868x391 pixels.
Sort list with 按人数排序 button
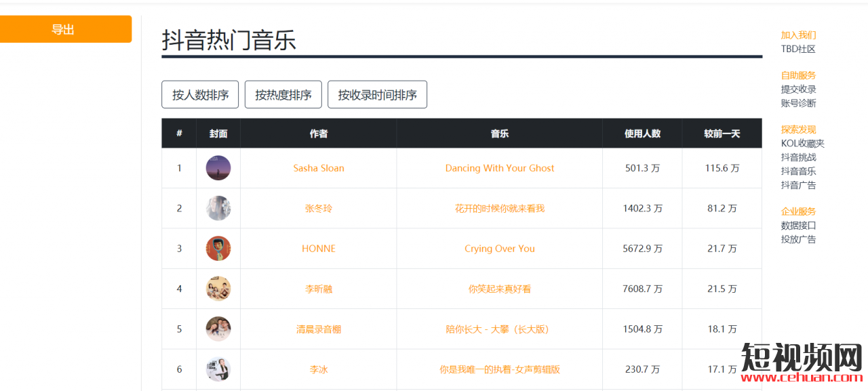(200, 95)
